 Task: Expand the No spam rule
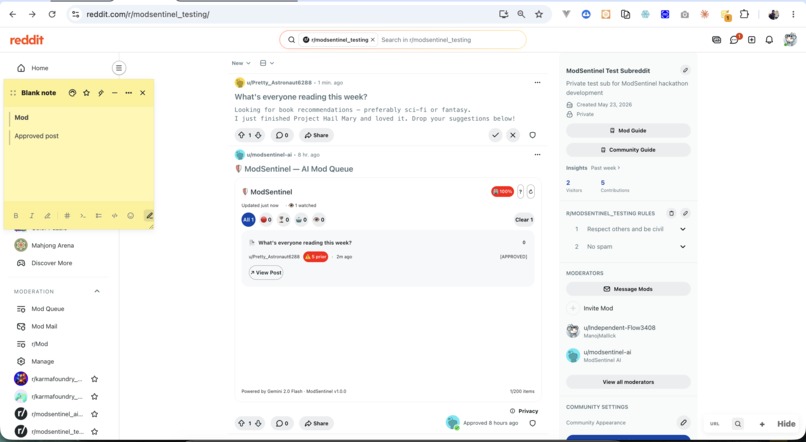click(683, 247)
